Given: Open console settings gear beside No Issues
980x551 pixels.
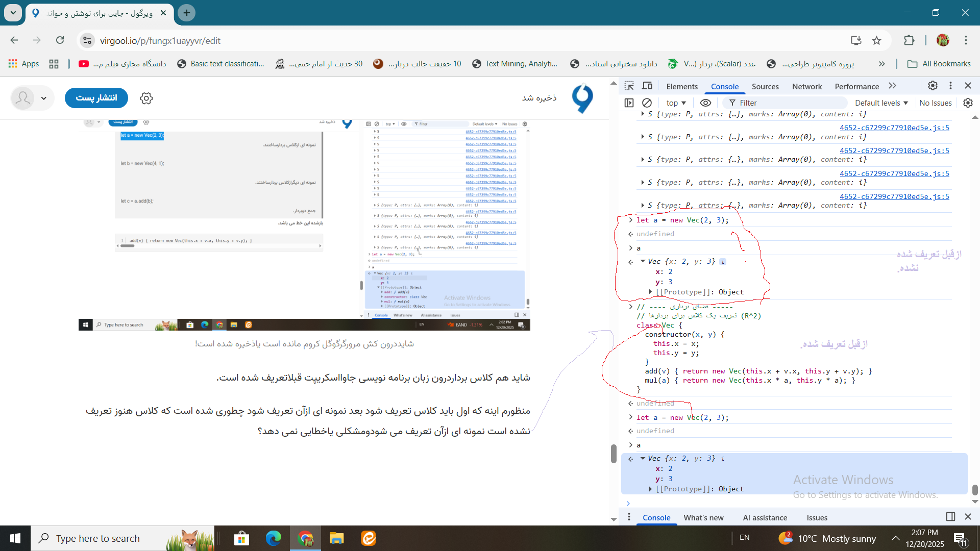Looking at the screenshot, I should tap(968, 103).
